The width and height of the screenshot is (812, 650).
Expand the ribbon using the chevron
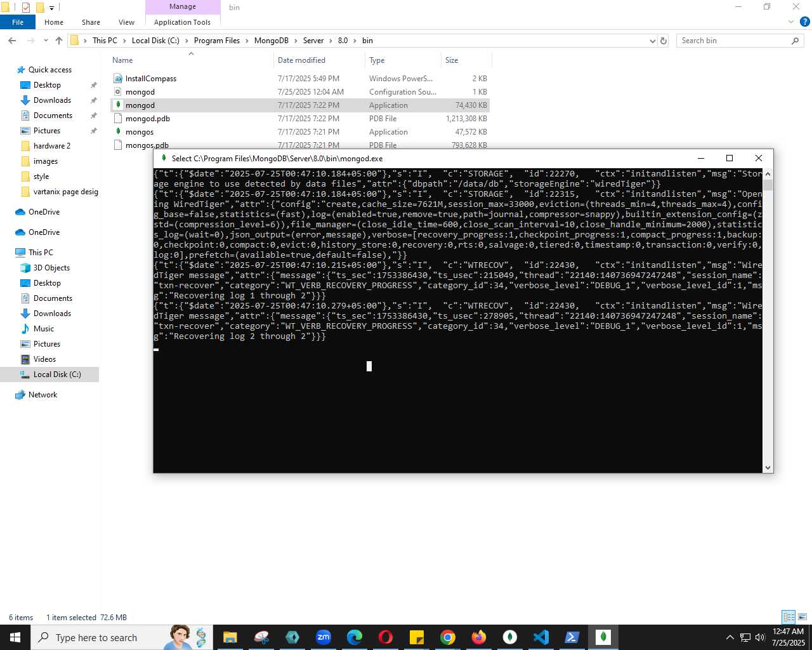tap(791, 22)
